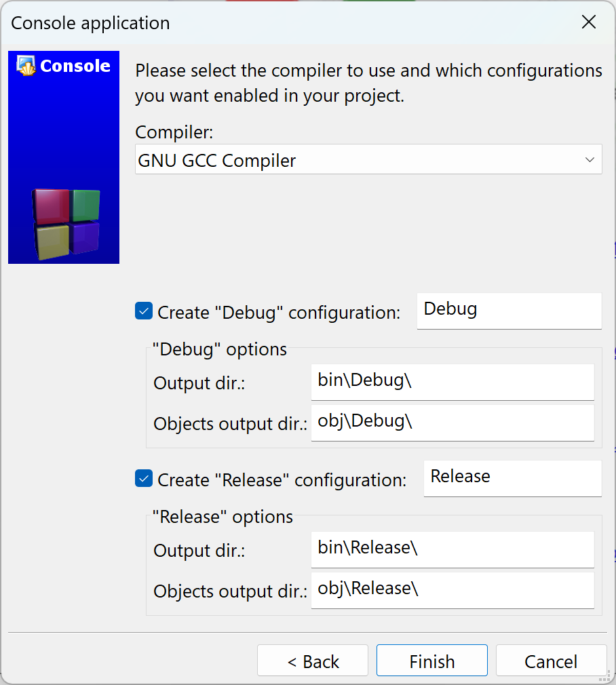Open the GNU GCC Compiler combo box
This screenshot has height=685, width=616.
click(x=360, y=160)
